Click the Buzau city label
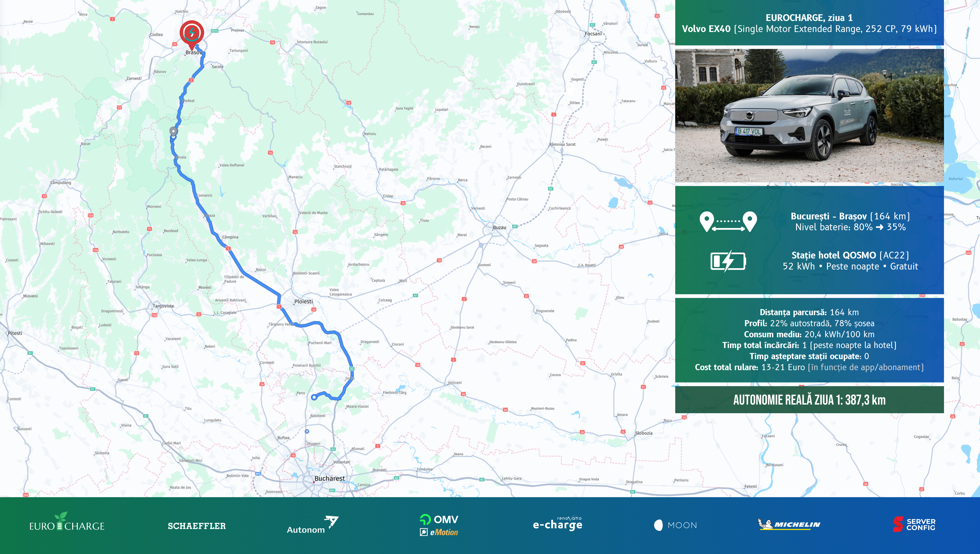 (x=499, y=228)
